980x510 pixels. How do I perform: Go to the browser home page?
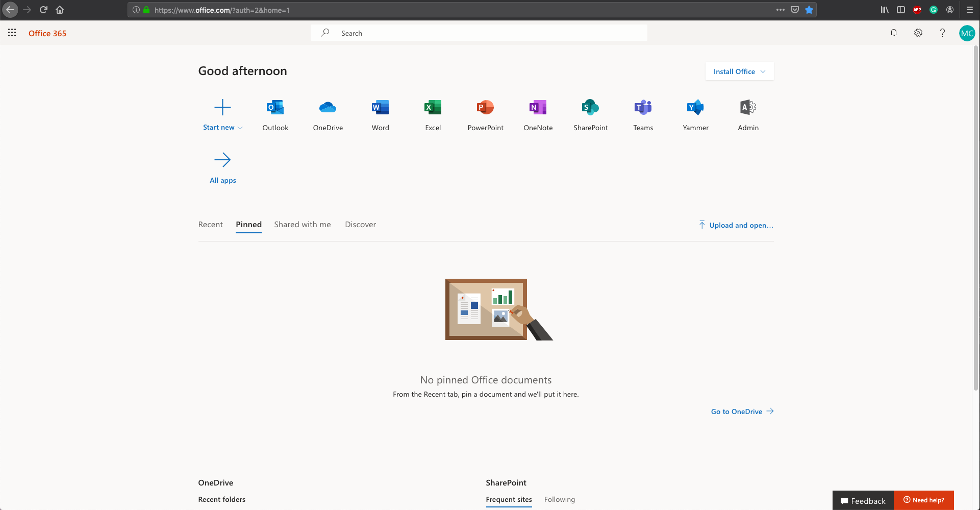pos(60,10)
